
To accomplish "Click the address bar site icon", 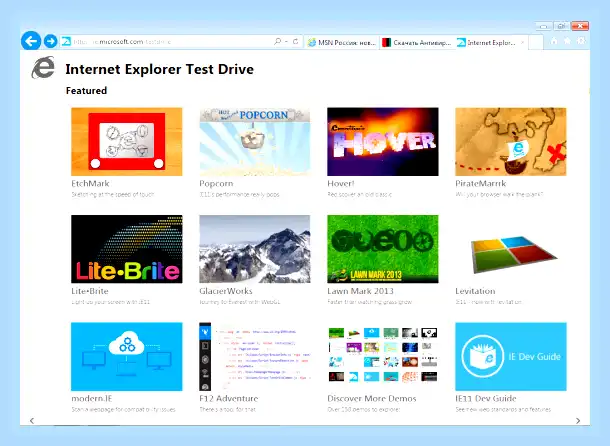I will [66, 41].
